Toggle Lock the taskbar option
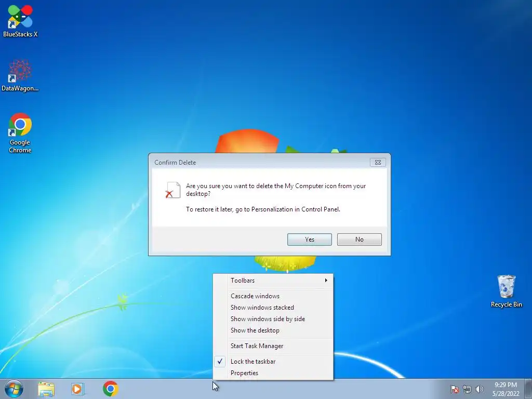 pyautogui.click(x=273, y=362)
